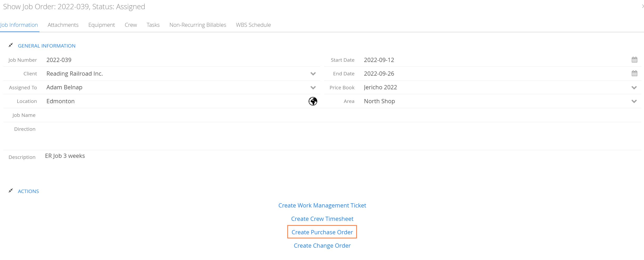This screenshot has height=260, width=644.
Task: Switch to the Equipment tab
Action: point(102,25)
